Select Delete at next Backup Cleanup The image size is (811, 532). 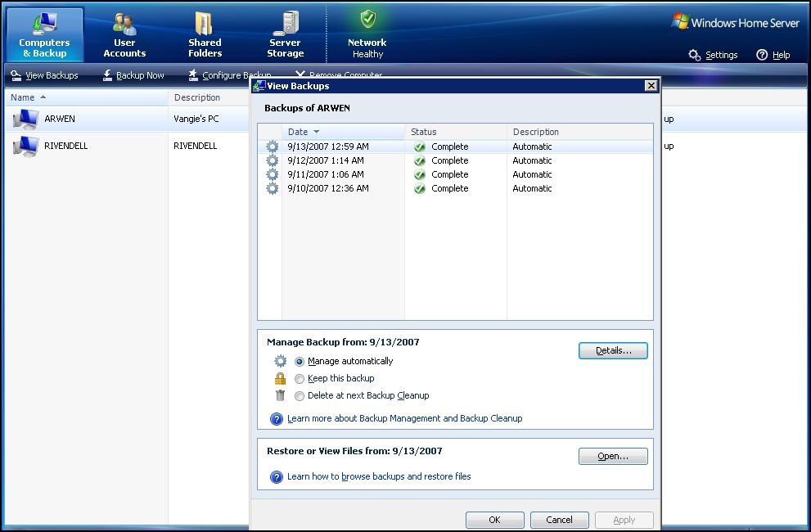pos(300,395)
